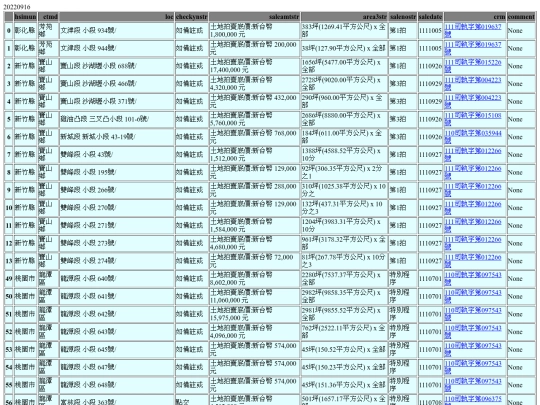Viewport: 540px width, 405px height.
Task: Click the crm link in row 13
Action: (x=472, y=261)
